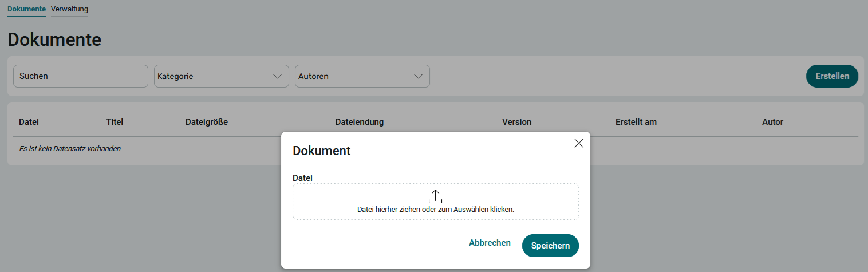This screenshot has width=868, height=272.
Task: Focus the Suchen search field
Action: 80,76
